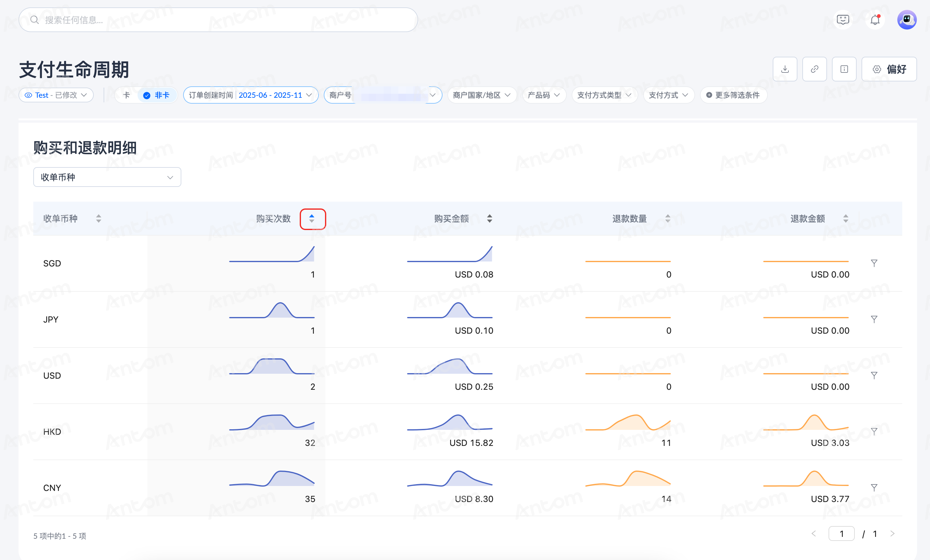This screenshot has height=560, width=930.
Task: Click the HKD purchase count 32
Action: point(310,443)
